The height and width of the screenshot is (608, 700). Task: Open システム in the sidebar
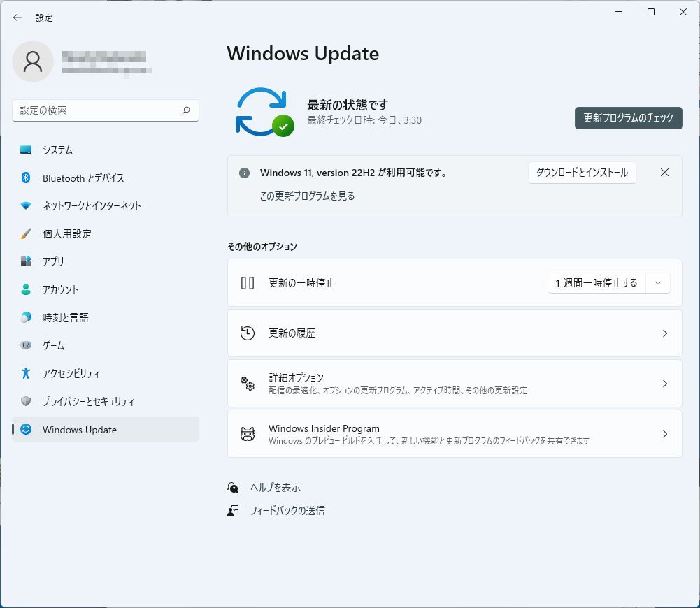coord(57,150)
